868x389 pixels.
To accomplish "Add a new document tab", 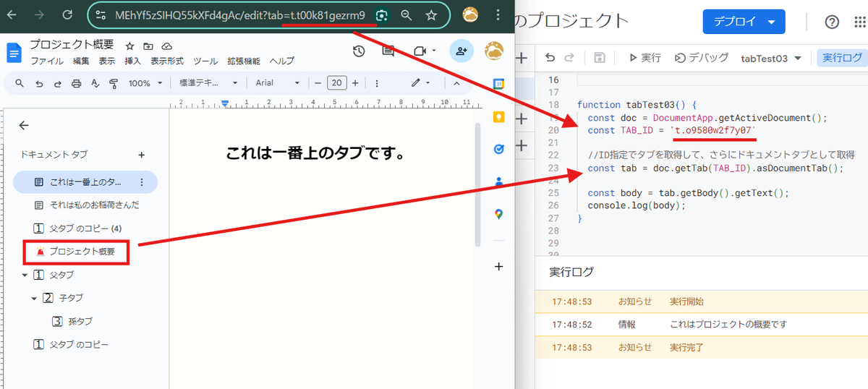I will pyautogui.click(x=142, y=155).
